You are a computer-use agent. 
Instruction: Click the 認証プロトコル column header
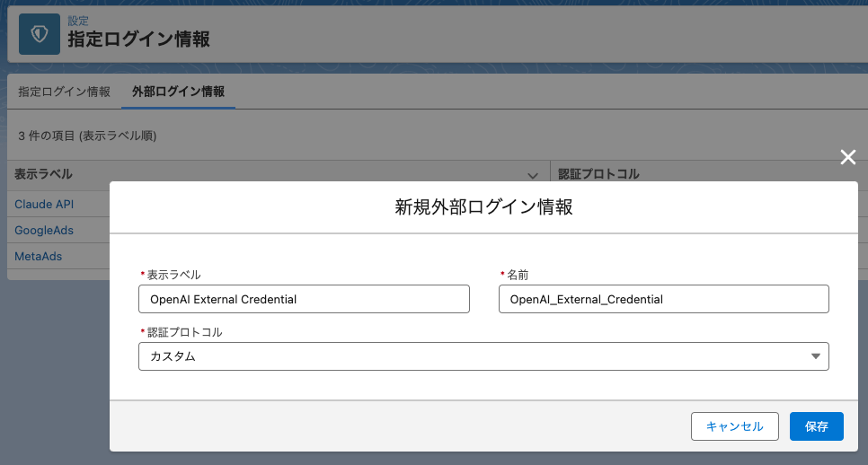click(598, 174)
